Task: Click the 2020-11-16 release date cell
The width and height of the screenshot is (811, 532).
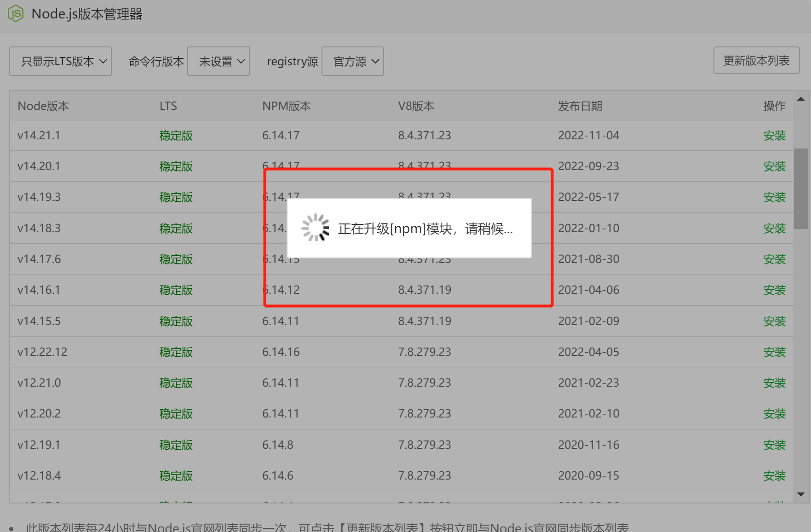Action: [x=588, y=445]
